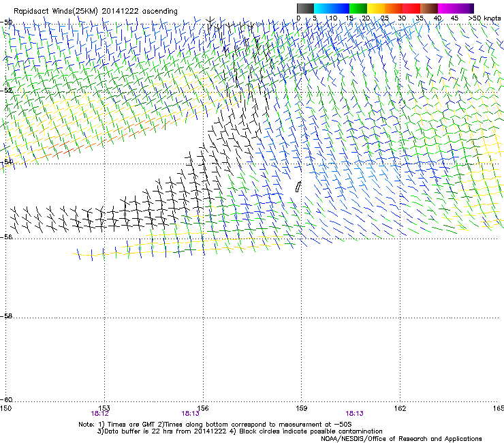Click the 153 longitude label
This screenshot has height=443, width=504.
coord(104,408)
